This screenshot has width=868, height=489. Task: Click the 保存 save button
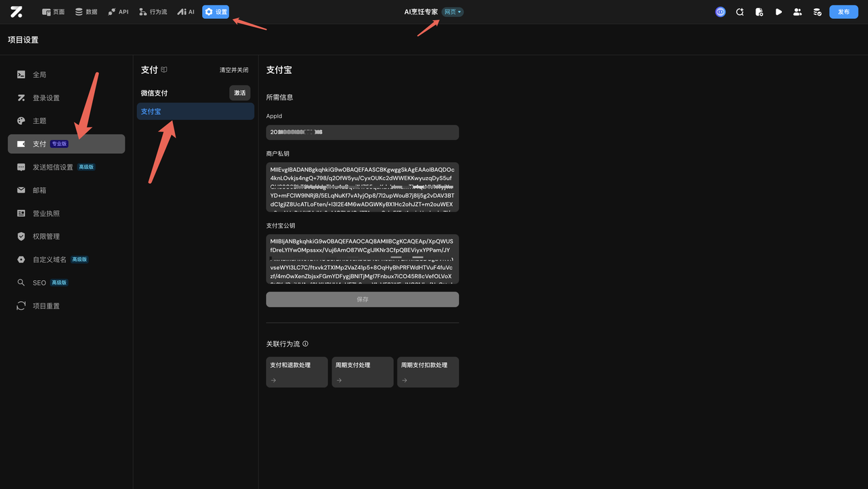[x=362, y=299]
